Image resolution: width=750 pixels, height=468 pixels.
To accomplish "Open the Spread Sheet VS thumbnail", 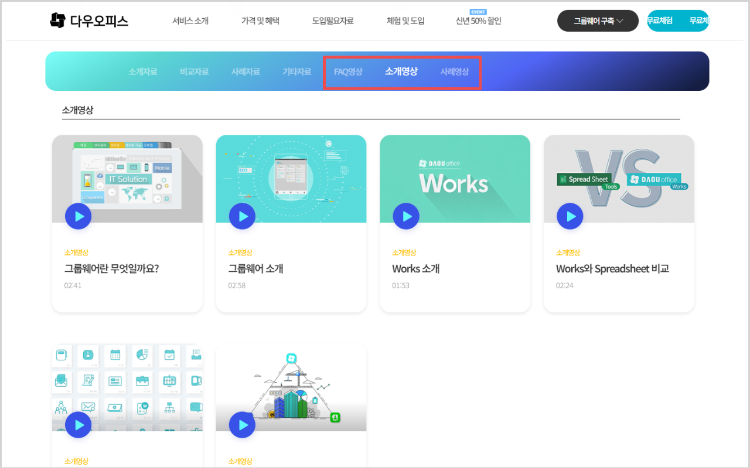I will point(619,178).
